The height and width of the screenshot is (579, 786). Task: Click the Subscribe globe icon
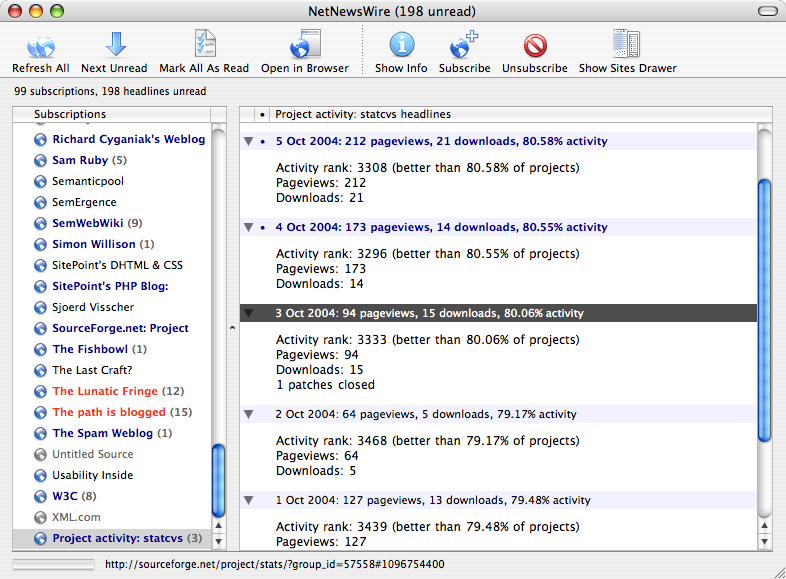pyautogui.click(x=464, y=46)
